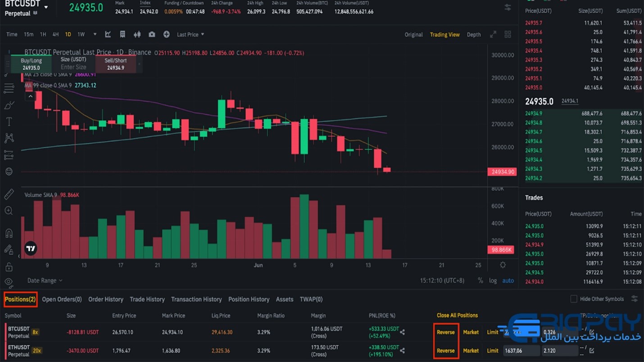The width and height of the screenshot is (644, 362).
Task: Share the BTCUSDT position PNL
Action: pyautogui.click(x=402, y=332)
